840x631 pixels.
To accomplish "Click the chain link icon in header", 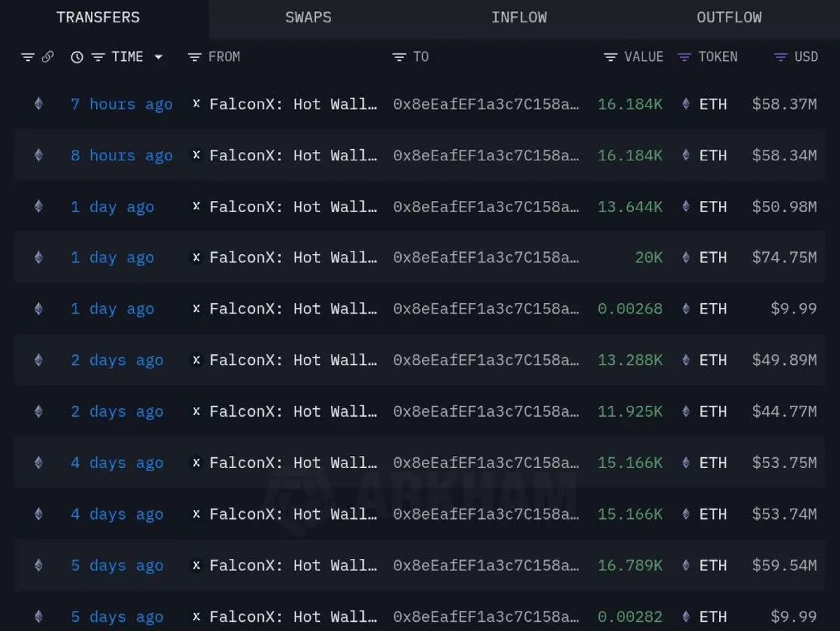I will 48,57.
